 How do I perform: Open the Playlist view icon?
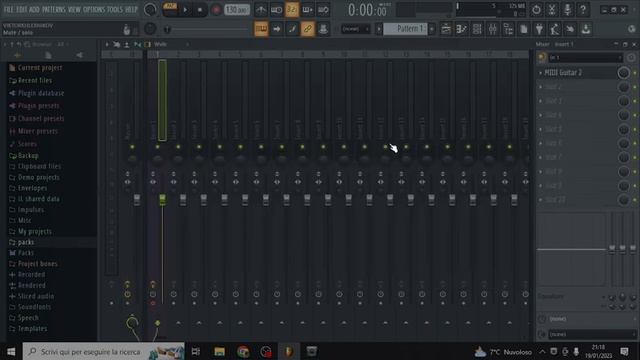pyautogui.click(x=446, y=29)
